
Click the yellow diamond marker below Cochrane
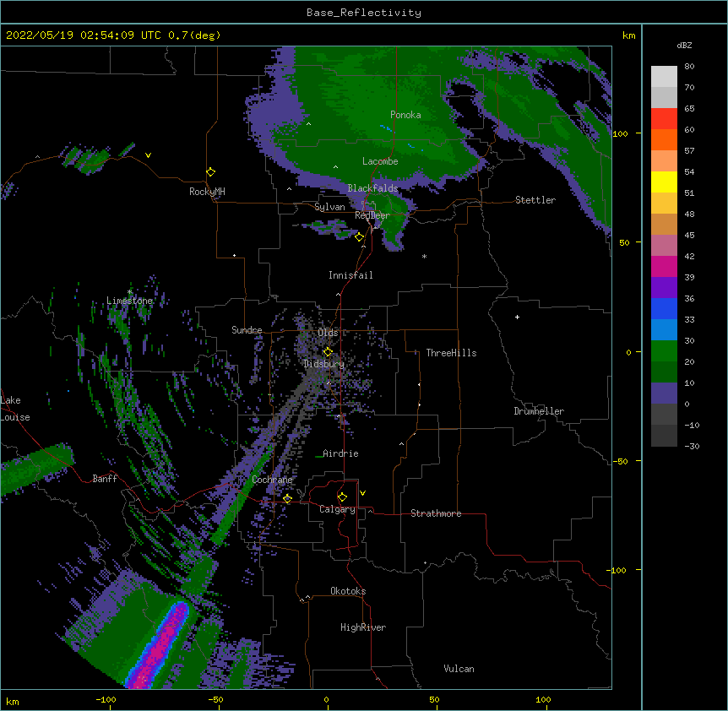287,498
